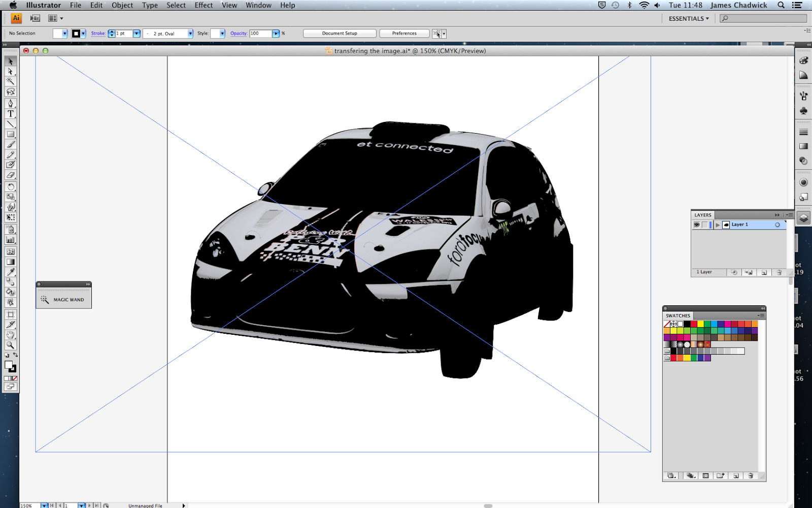Choose the Magic Wand tool in toolbox
The width and height of the screenshot is (812, 508).
click(10, 81)
